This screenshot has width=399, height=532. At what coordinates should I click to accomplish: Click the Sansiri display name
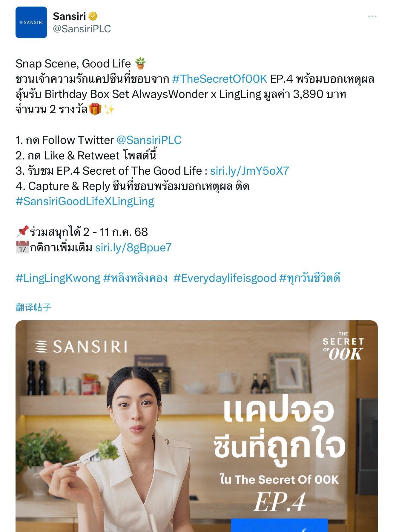(69, 16)
